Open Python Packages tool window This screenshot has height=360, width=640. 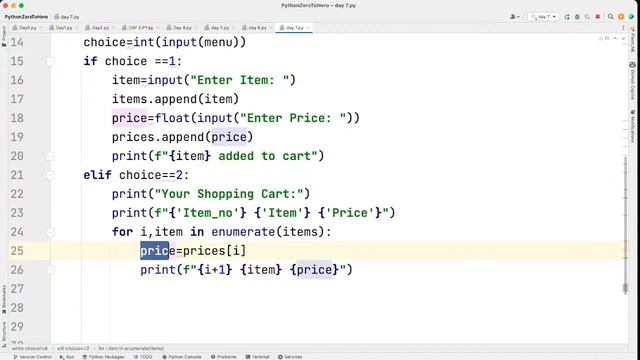click(x=103, y=357)
